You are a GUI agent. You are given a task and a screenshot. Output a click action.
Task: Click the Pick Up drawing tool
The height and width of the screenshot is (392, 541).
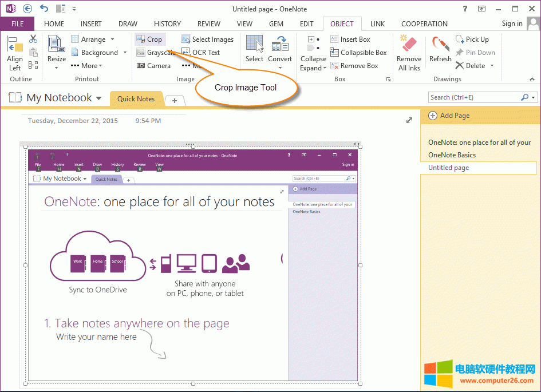coord(472,39)
